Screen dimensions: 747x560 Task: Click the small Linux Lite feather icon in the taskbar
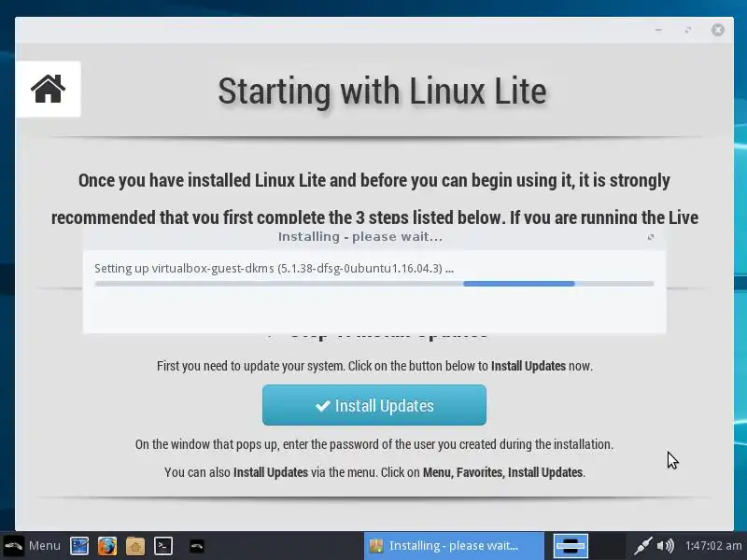[197, 546]
